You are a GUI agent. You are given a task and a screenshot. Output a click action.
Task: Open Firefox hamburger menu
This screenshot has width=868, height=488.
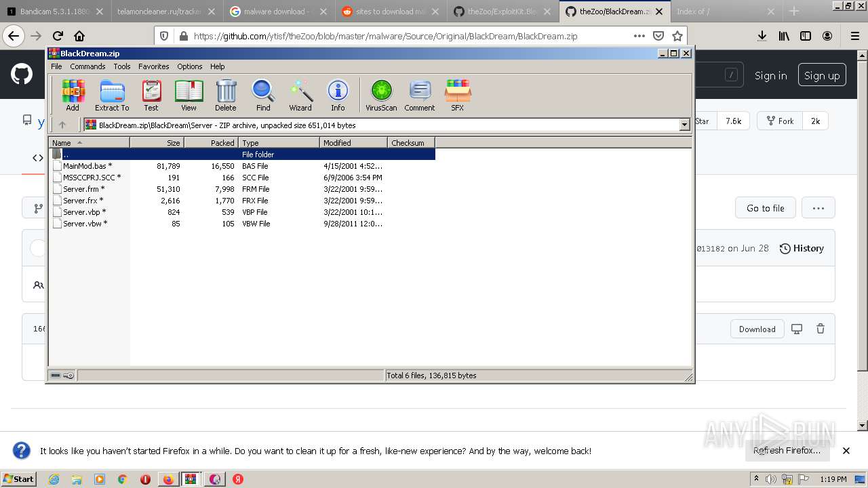pos(854,36)
